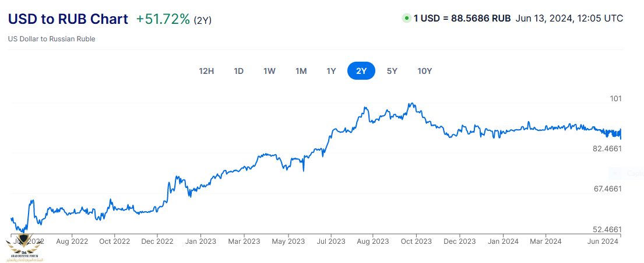Viewport: 644px width, 263px height.
Task: Click the green live rate indicator dot
Action: click(x=406, y=18)
